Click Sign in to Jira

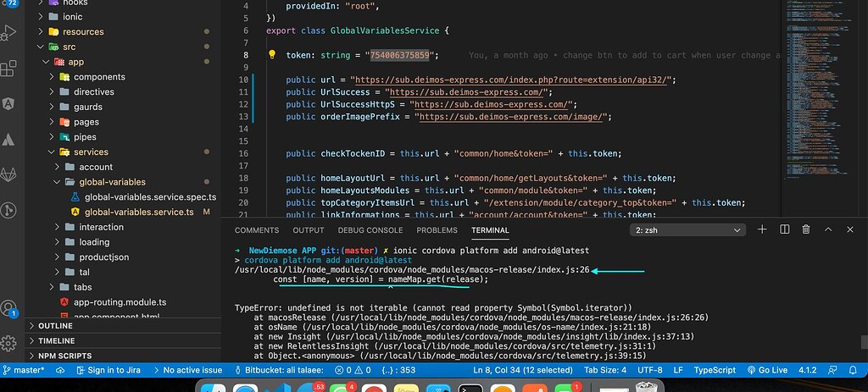coord(108,370)
